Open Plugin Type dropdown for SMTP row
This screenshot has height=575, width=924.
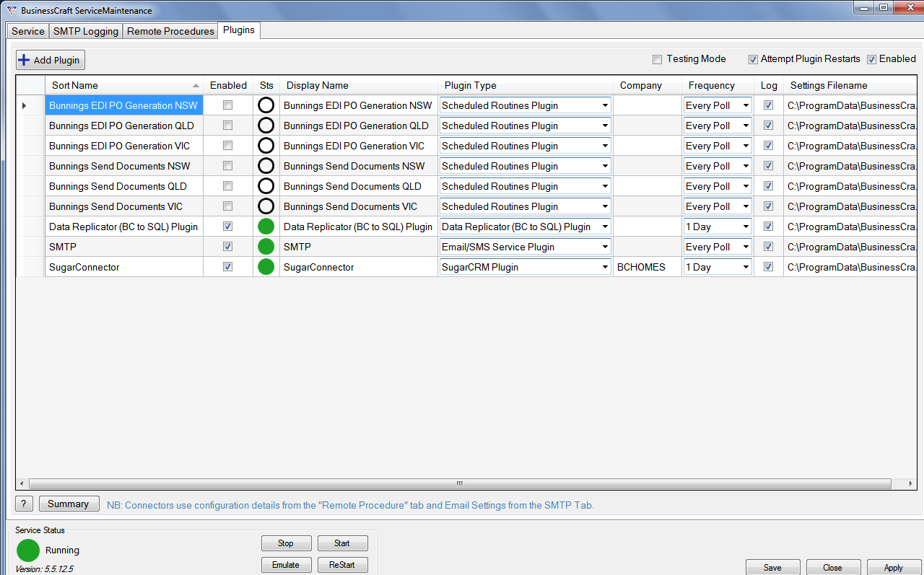(x=604, y=247)
